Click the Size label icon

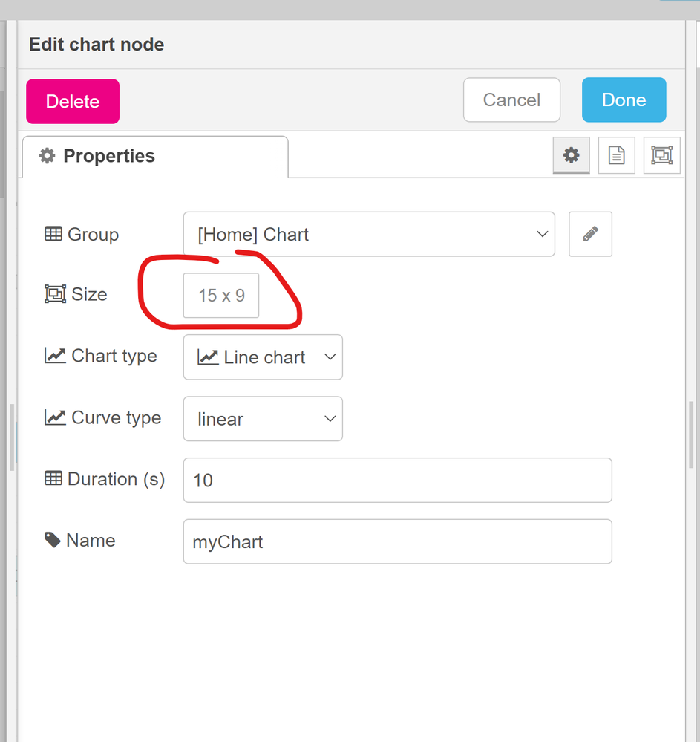(56, 294)
